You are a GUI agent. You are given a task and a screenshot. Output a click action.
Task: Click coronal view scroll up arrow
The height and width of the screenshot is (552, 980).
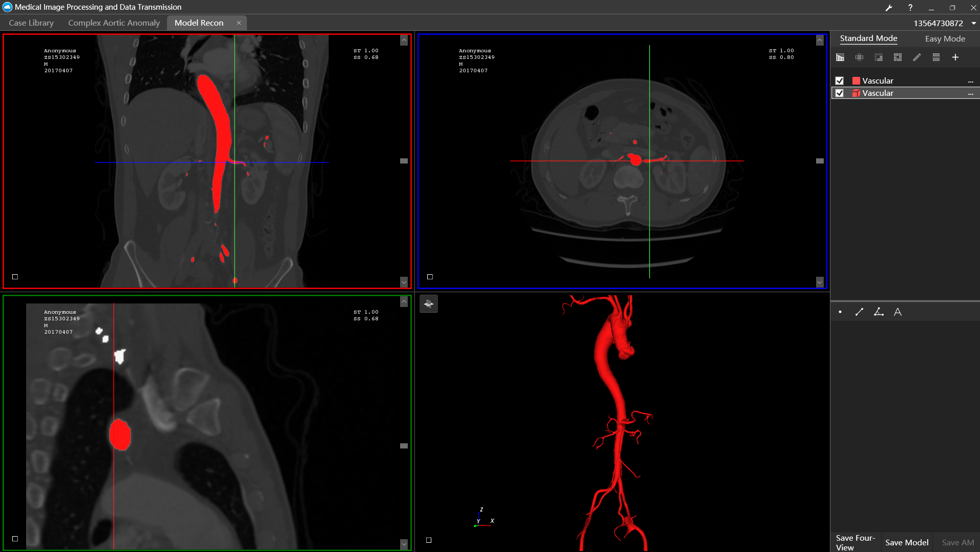click(404, 40)
